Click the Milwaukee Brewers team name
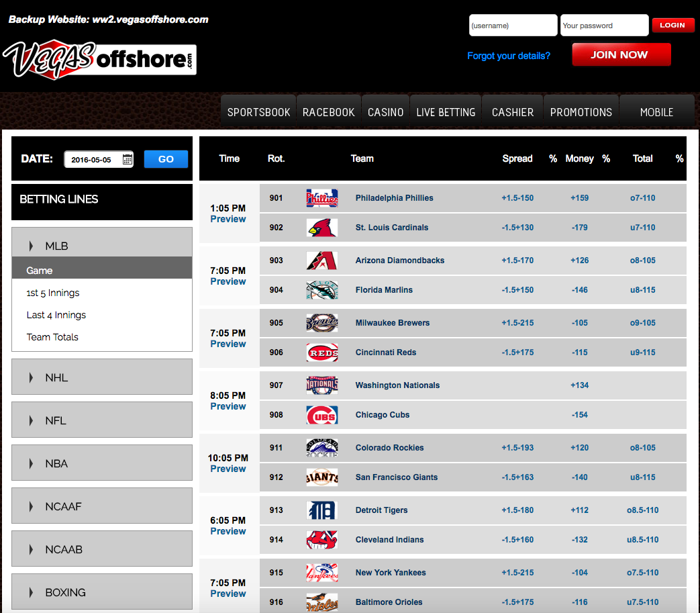 [393, 323]
